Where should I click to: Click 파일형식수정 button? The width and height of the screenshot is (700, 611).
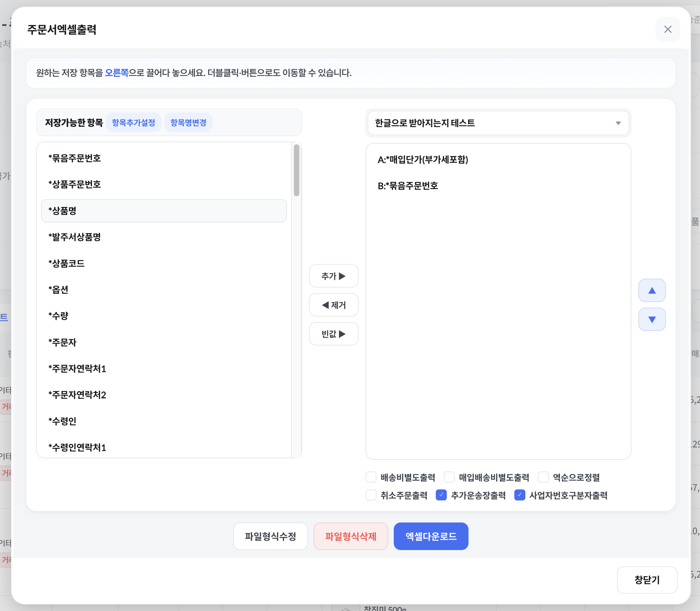270,536
